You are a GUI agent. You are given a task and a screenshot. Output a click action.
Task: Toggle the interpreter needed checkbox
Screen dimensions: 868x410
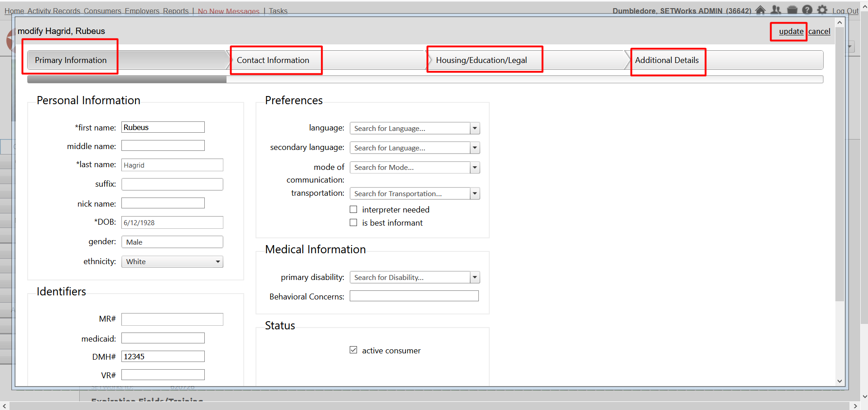[x=353, y=209]
